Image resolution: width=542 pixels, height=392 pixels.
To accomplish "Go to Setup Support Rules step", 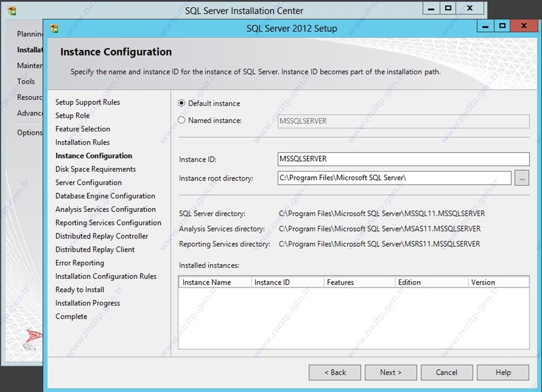I will (88, 102).
